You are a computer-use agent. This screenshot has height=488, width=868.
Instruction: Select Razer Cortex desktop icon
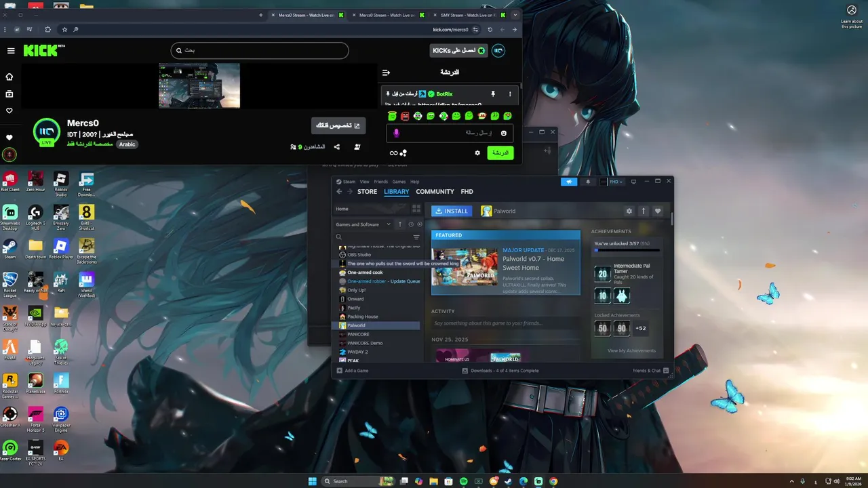click(9, 451)
